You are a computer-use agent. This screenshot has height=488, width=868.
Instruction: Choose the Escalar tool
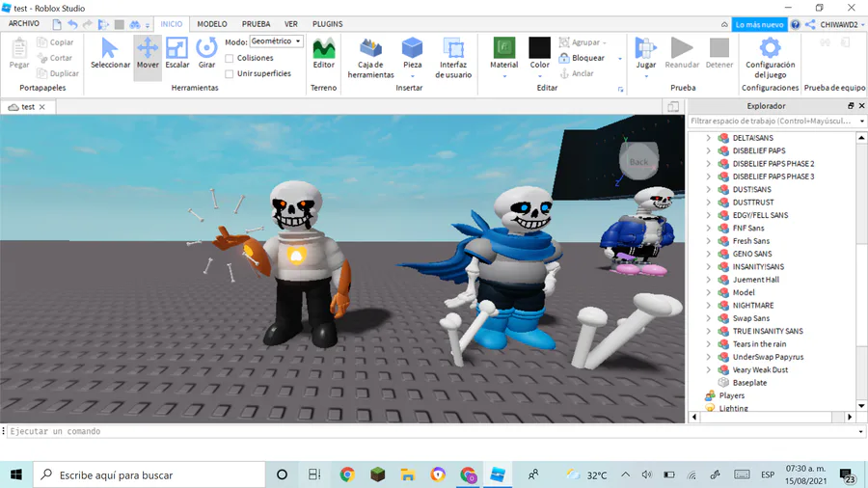coord(177,54)
